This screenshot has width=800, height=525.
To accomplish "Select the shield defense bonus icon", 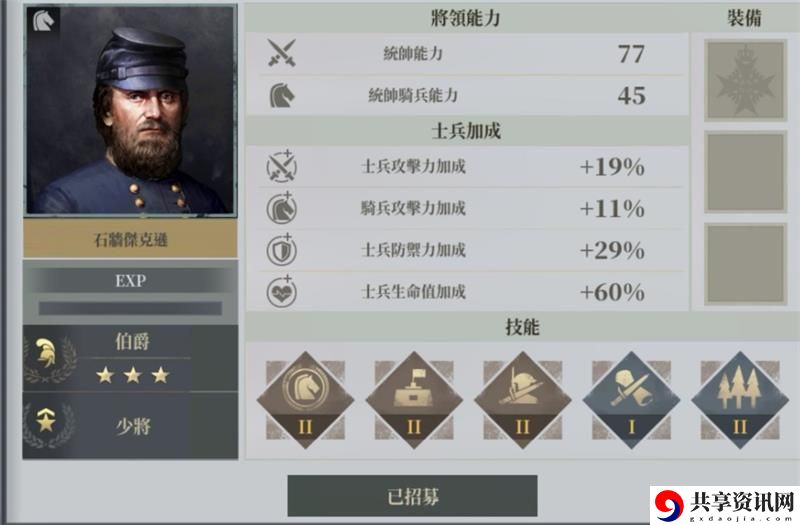I will coord(282,250).
